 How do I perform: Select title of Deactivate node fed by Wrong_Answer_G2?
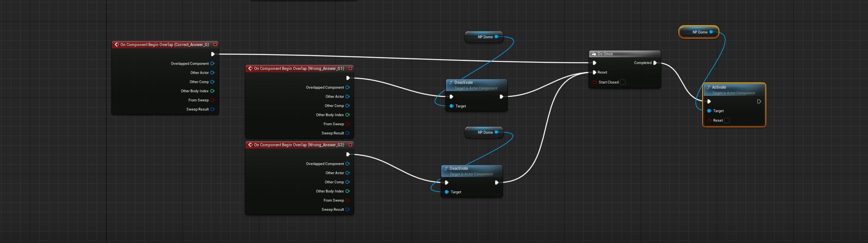(x=459, y=168)
